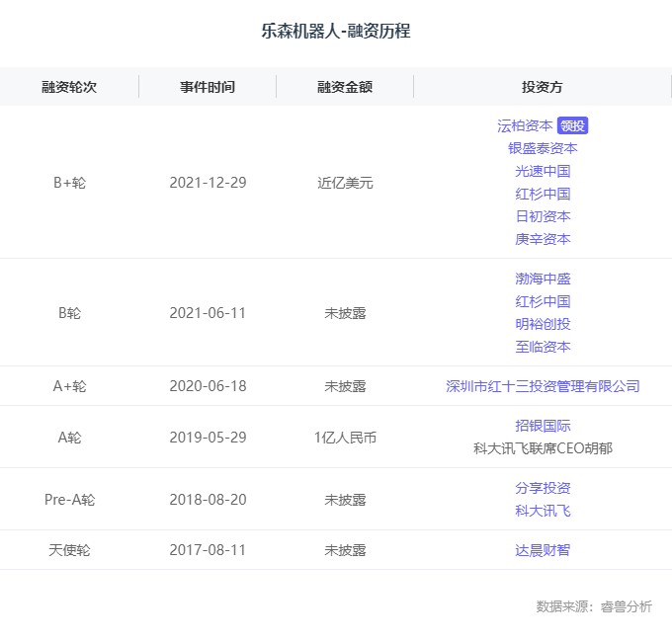Open the 庚辛资本 investor link

tap(543, 239)
